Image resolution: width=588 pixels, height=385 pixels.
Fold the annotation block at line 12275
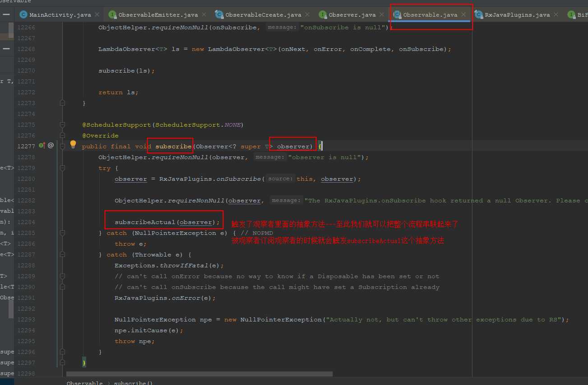(x=63, y=125)
